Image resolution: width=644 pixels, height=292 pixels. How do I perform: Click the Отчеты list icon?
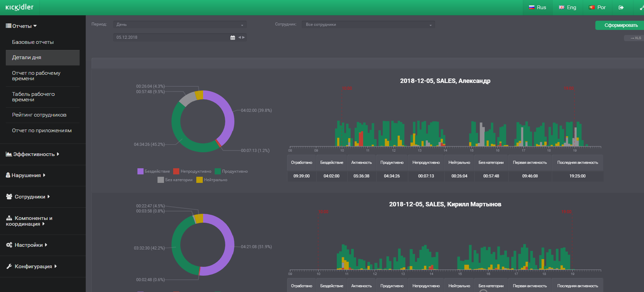coord(9,26)
